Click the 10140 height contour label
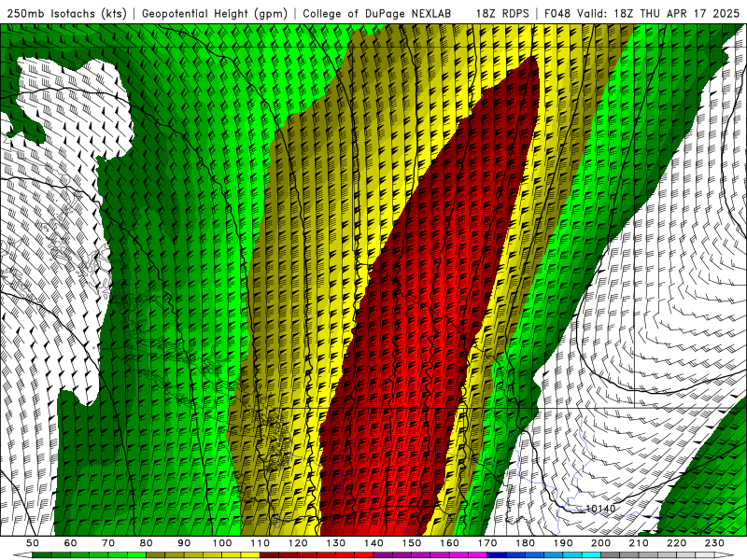This screenshot has width=747, height=560. click(x=600, y=509)
